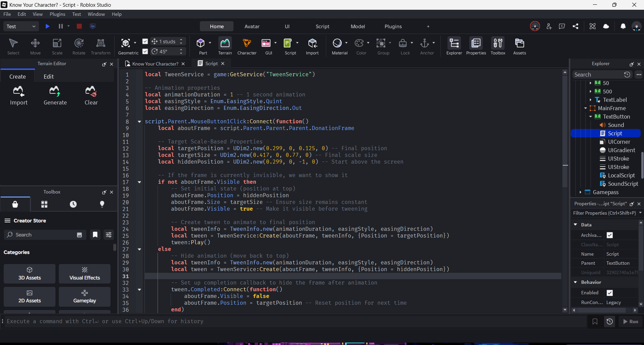644x345 pixels.
Task: Collapse the MainFrame tree node
Action: pos(586,108)
